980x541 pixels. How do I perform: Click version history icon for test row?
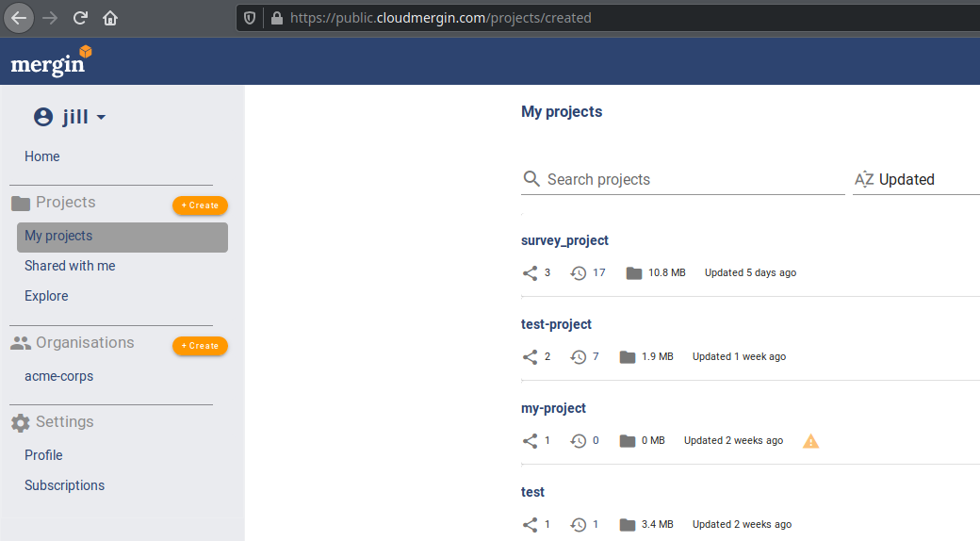tap(579, 525)
